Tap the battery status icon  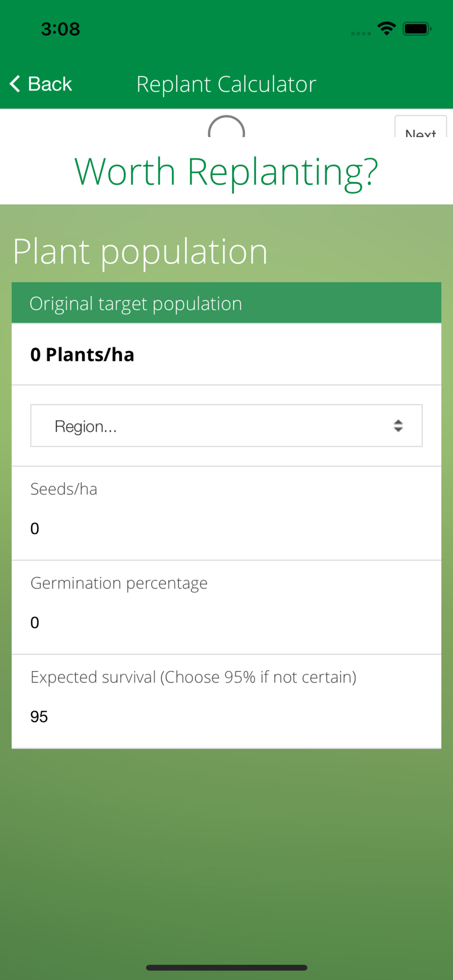click(416, 29)
